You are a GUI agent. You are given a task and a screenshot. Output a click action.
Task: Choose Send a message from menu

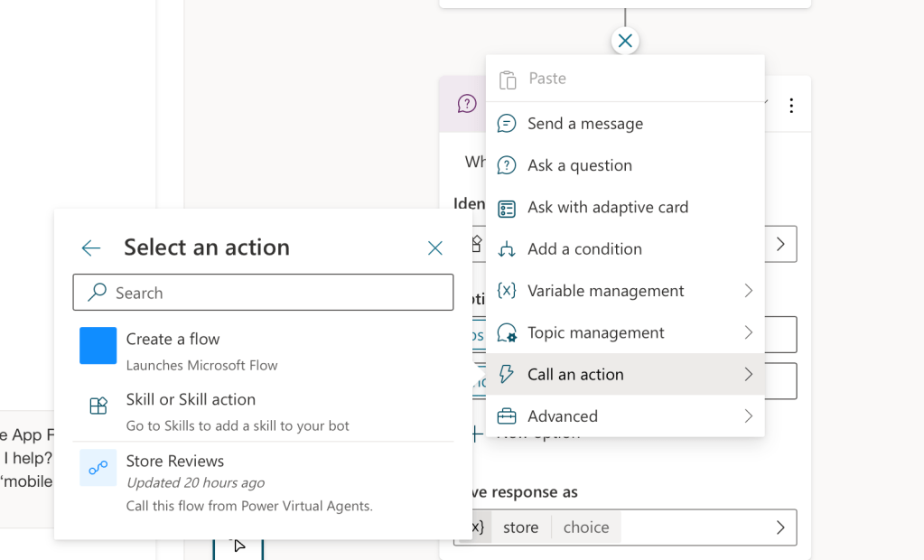click(x=585, y=124)
